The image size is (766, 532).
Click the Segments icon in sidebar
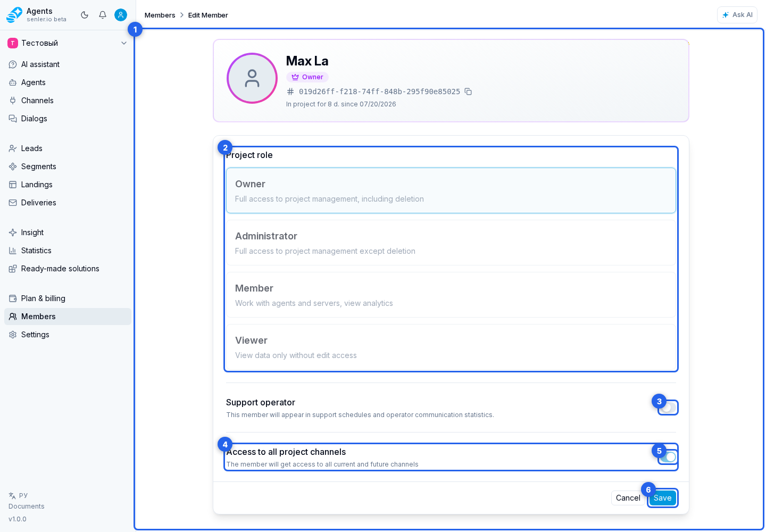[x=13, y=167]
